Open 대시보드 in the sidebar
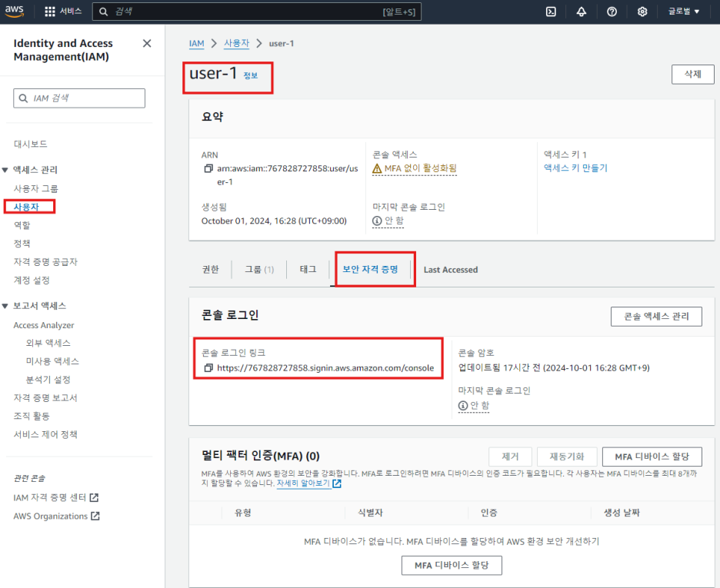720x588 pixels. pyautogui.click(x=30, y=144)
